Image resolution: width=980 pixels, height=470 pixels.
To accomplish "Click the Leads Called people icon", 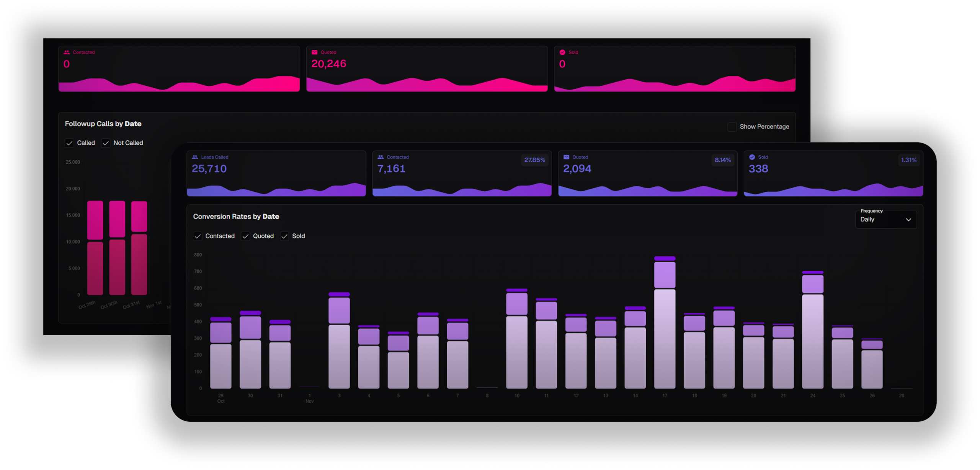I will click(195, 157).
